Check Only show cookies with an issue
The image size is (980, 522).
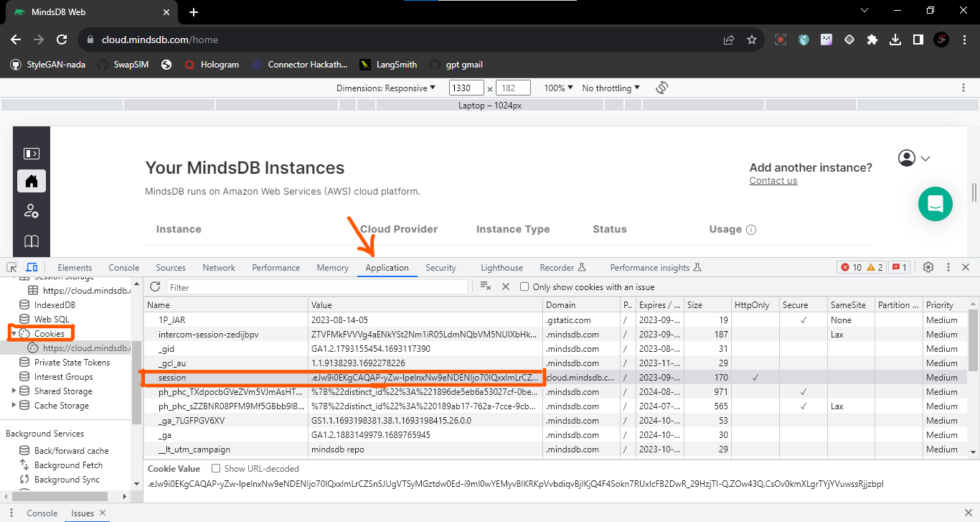tap(526, 286)
